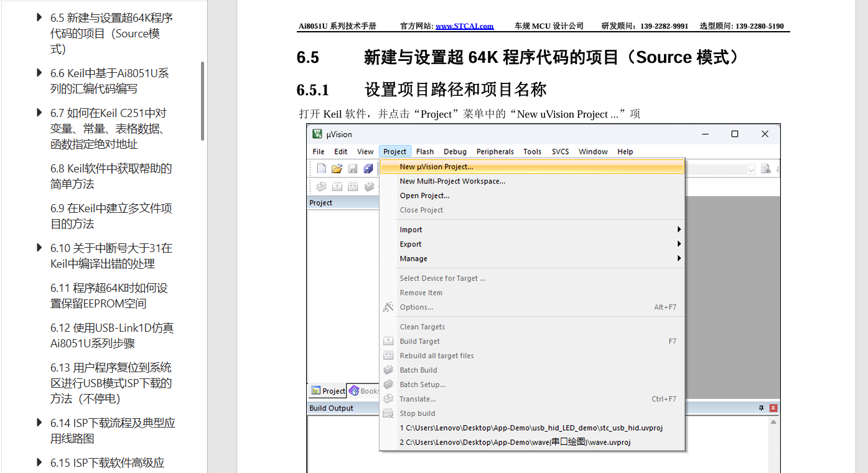This screenshot has height=473, width=868.
Task: Click the Build Target icon in menu
Action: pyautogui.click(x=388, y=341)
